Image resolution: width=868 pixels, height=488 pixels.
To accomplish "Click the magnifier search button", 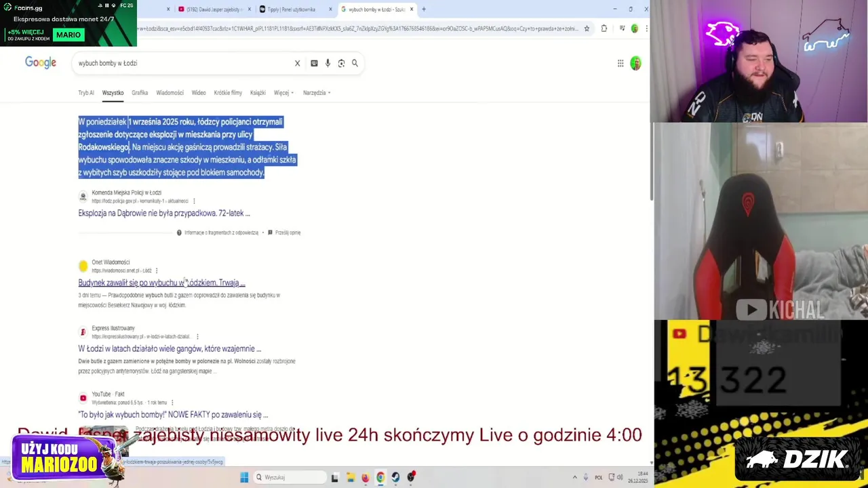I will 355,63.
